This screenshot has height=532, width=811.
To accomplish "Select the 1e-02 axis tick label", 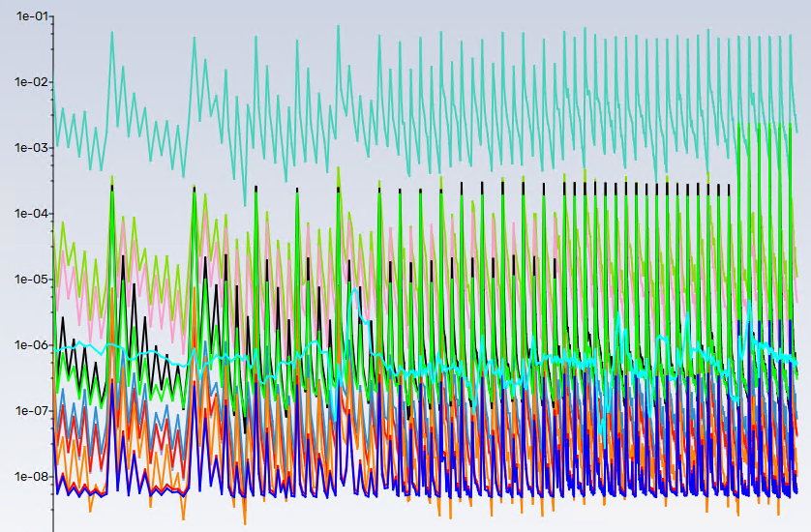I will tap(32, 81).
